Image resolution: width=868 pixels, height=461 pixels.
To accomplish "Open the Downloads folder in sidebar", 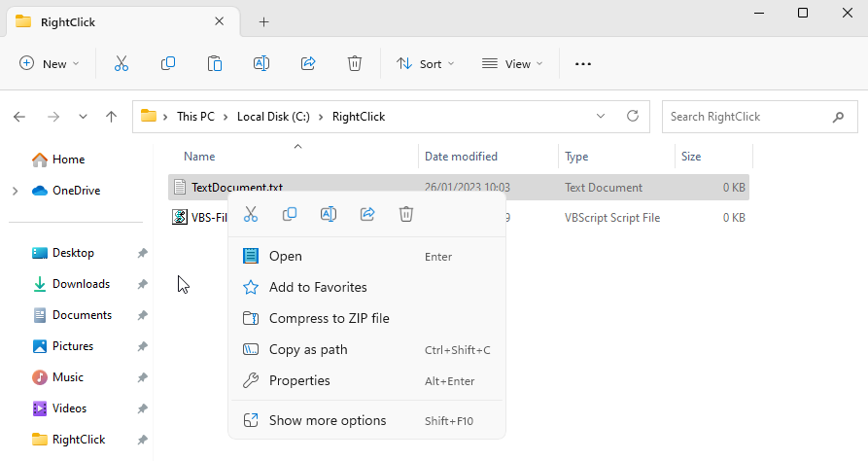I will (x=81, y=284).
